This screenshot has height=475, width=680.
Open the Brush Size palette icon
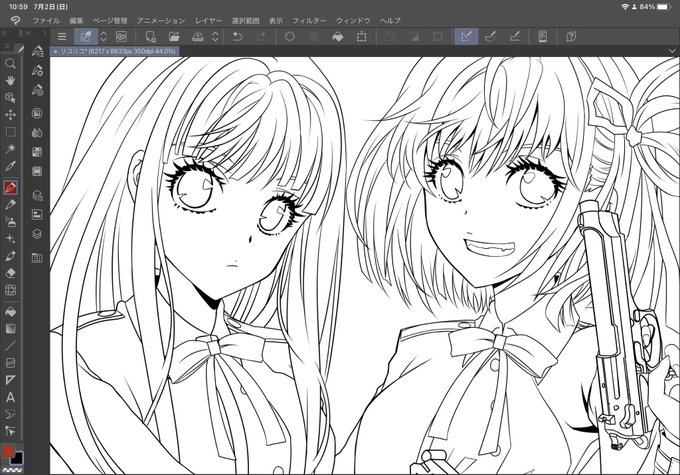tap(37, 90)
